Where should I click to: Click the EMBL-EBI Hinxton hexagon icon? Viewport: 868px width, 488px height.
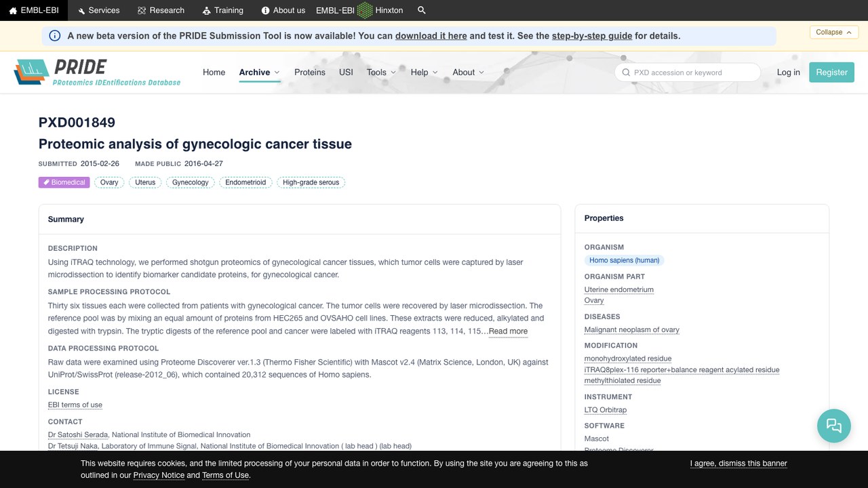365,10
